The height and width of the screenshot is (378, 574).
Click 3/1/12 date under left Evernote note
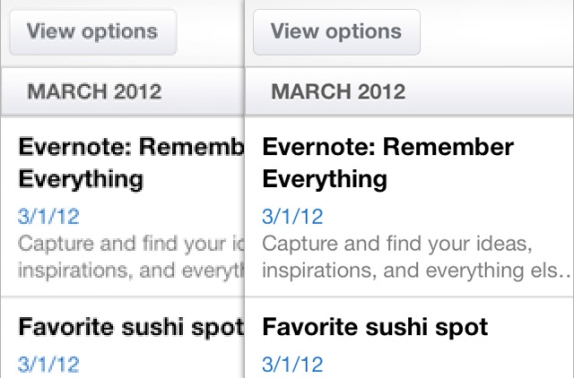[49, 216]
